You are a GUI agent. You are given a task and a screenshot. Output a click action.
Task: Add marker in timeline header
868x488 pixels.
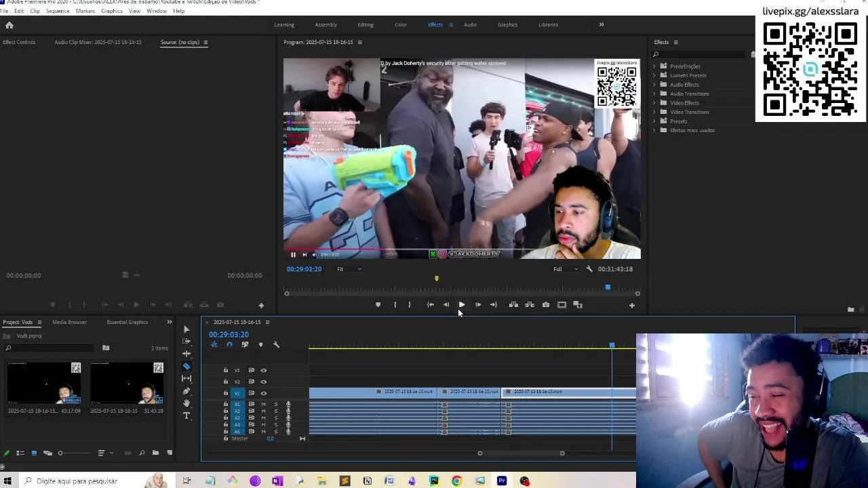point(260,344)
